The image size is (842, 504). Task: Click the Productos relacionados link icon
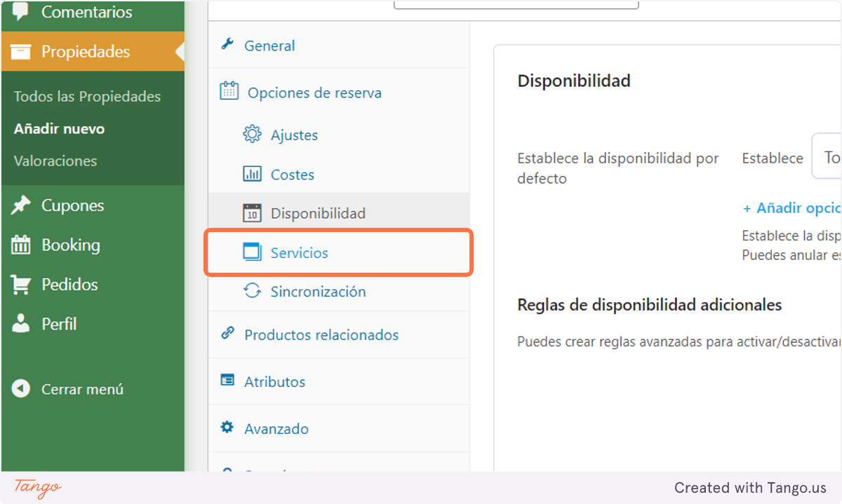pos(227,334)
